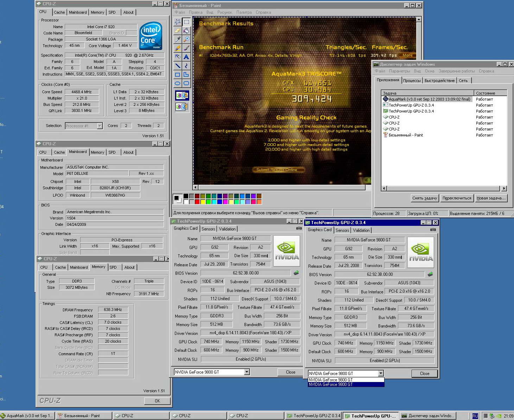514x420 pixels.
Task: Click Новая задача button in Task Manager
Action: (491, 198)
